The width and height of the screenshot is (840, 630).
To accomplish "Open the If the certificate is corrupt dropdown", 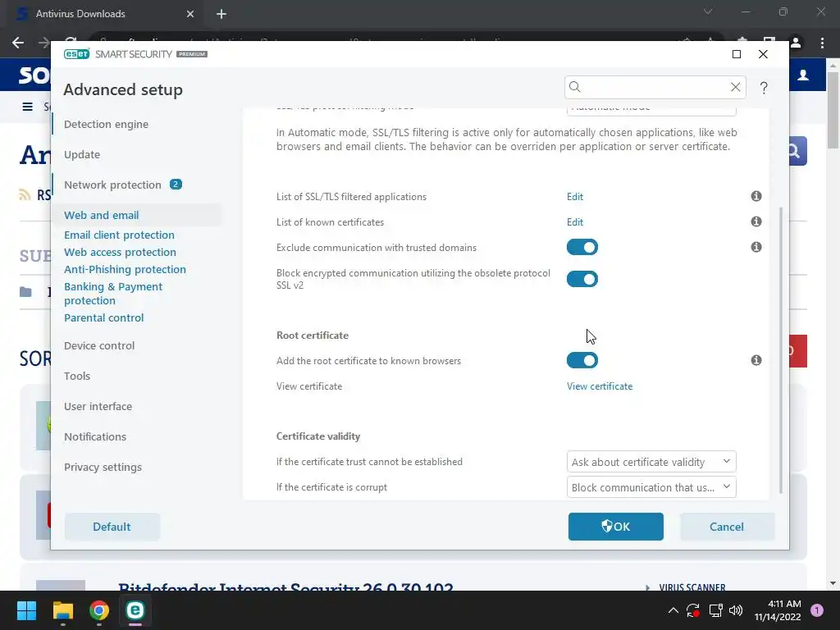I will (651, 487).
